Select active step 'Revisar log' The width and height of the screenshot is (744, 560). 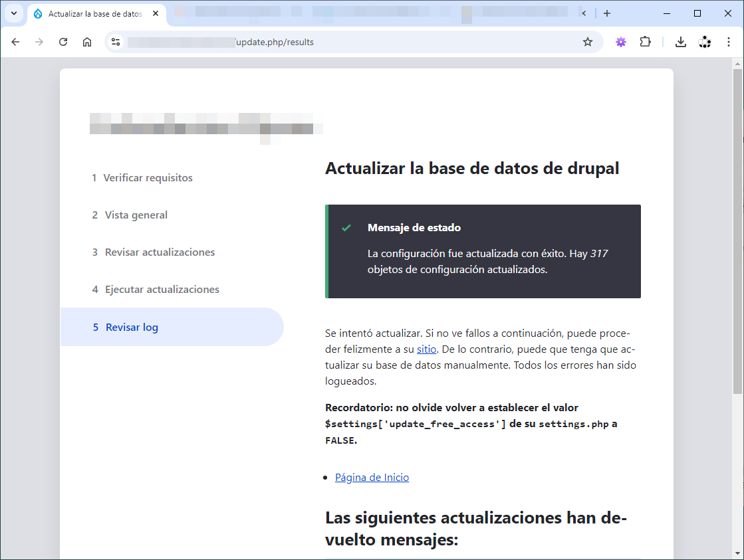(x=172, y=327)
